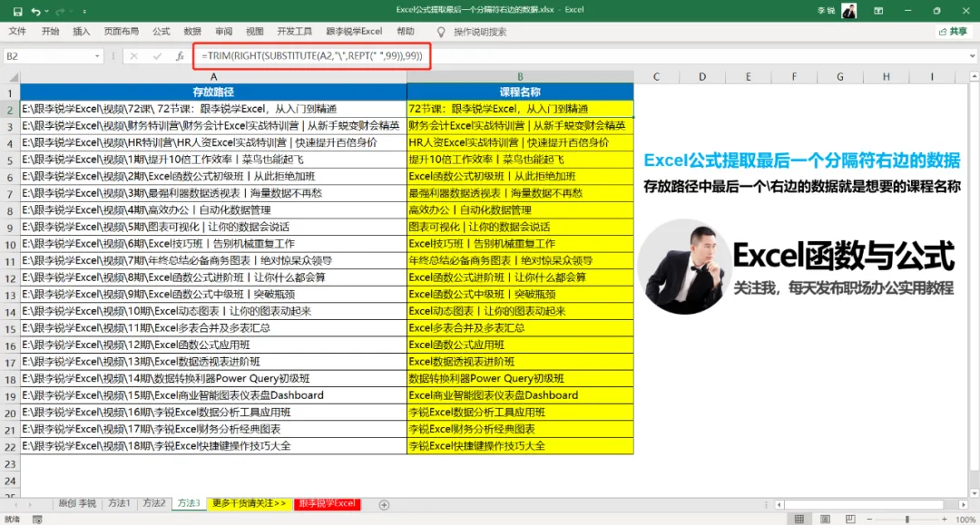
Task: Open the Undo history dropdown arrow
Action: 46,11
